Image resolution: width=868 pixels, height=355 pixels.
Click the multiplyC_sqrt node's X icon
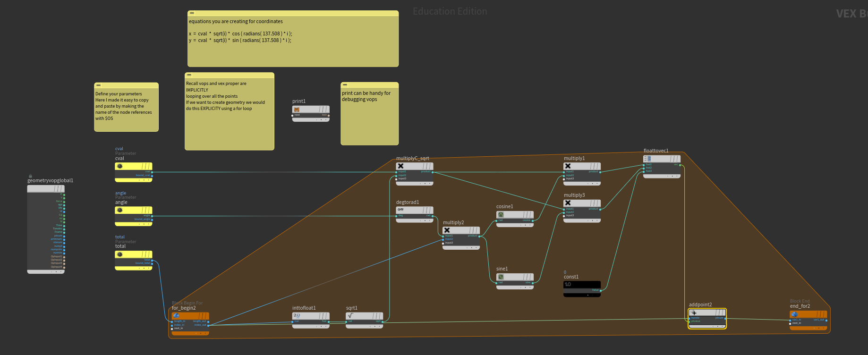click(400, 166)
